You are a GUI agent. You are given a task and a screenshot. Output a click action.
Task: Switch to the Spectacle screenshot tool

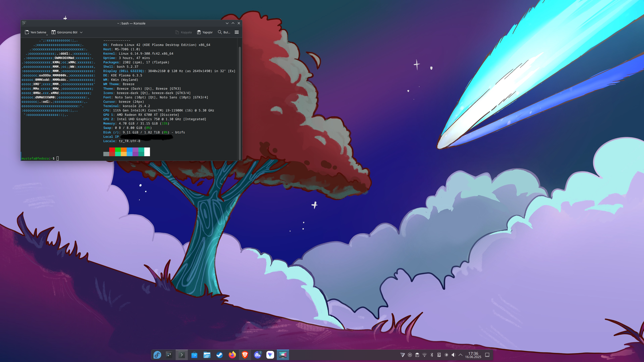283,355
